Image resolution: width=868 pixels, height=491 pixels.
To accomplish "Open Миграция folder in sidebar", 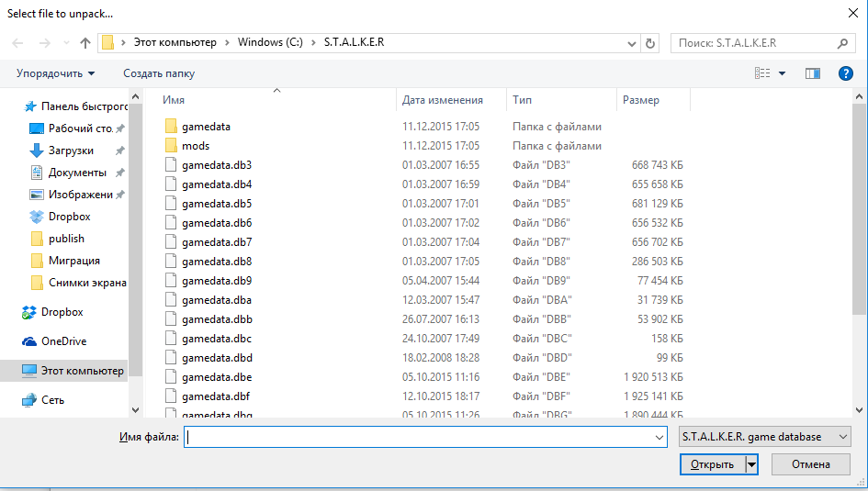I will point(65,261).
